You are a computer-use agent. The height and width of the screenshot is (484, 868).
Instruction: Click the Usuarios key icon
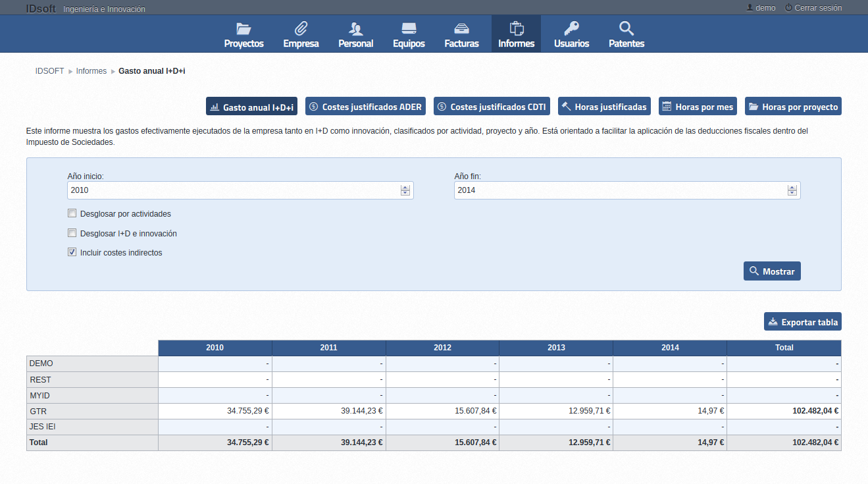coord(571,29)
